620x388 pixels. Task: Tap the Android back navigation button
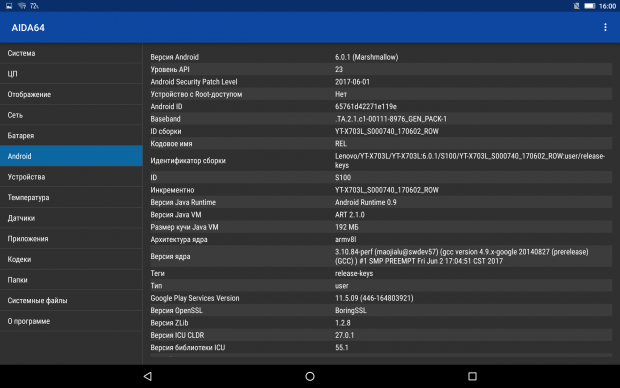coord(148,376)
